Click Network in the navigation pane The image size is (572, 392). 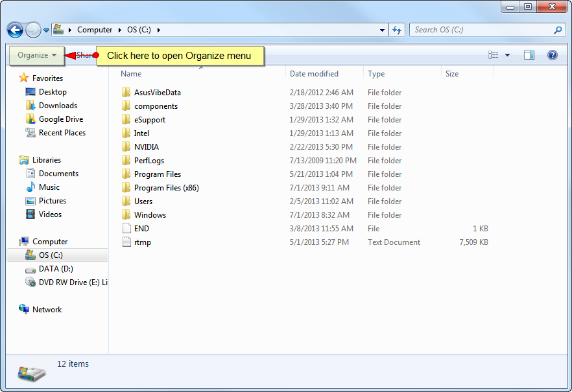pos(47,310)
